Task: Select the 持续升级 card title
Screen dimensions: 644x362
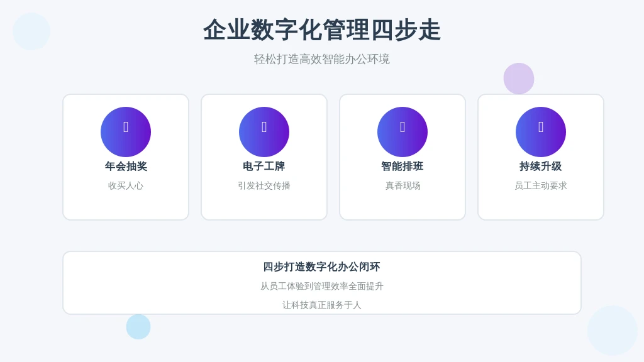Action: pyautogui.click(x=541, y=166)
